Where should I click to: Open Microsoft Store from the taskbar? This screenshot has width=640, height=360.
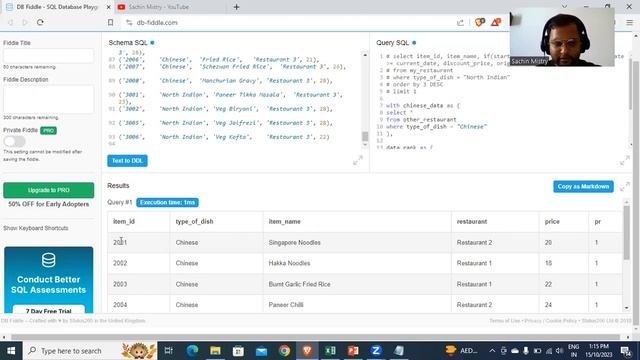pyautogui.click(x=238, y=351)
